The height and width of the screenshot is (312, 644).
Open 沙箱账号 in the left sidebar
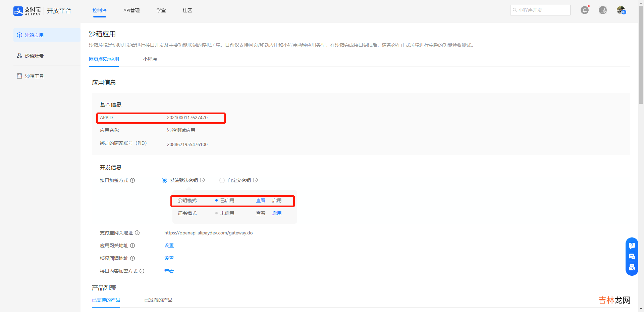click(x=34, y=56)
